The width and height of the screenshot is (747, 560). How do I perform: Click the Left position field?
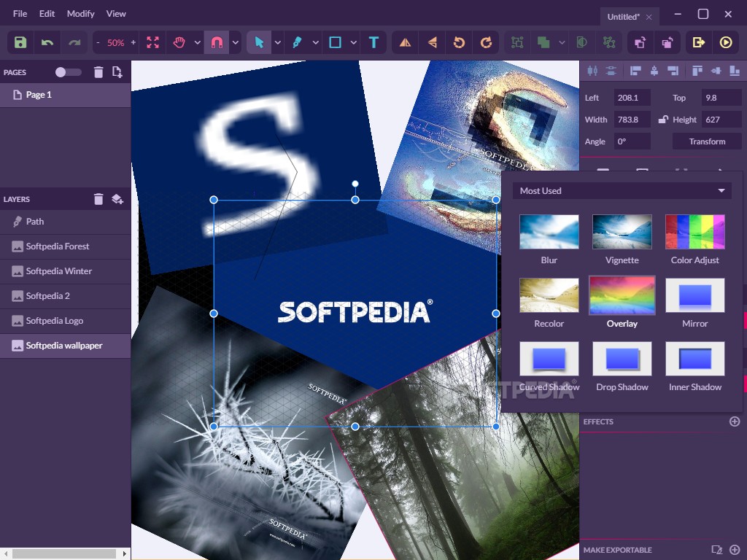click(x=632, y=98)
